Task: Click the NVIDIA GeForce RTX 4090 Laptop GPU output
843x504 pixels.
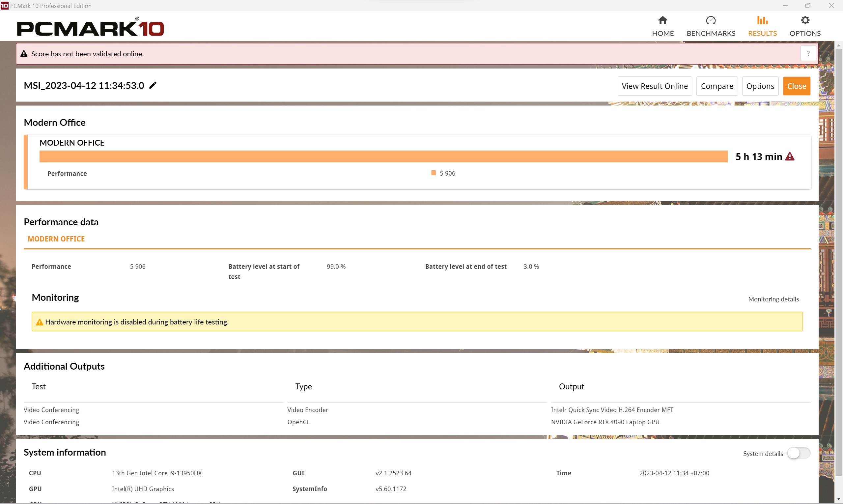Action: pos(605,422)
